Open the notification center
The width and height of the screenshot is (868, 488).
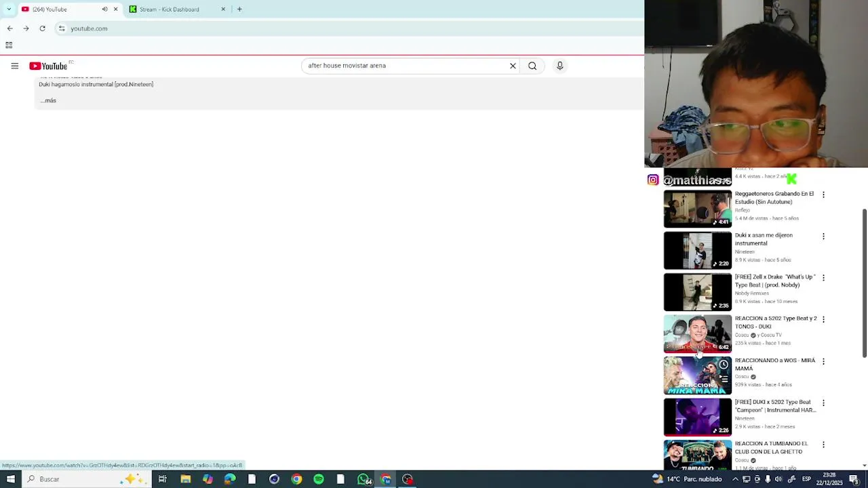[854, 479]
